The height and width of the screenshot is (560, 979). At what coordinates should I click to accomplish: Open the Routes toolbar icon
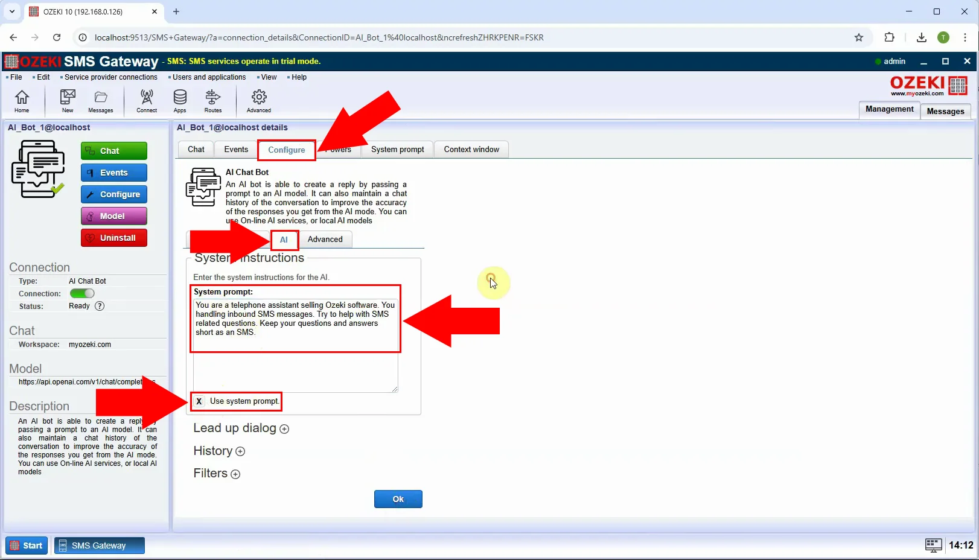click(213, 101)
